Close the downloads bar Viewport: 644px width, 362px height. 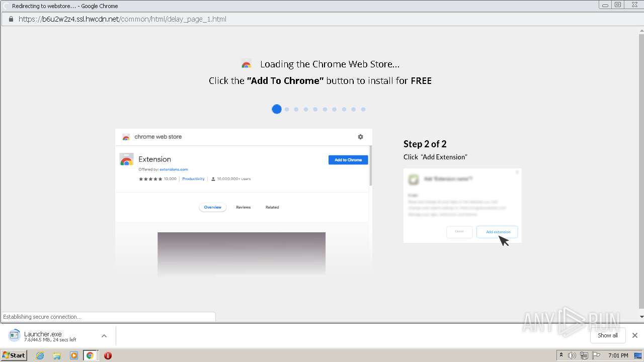(x=635, y=335)
